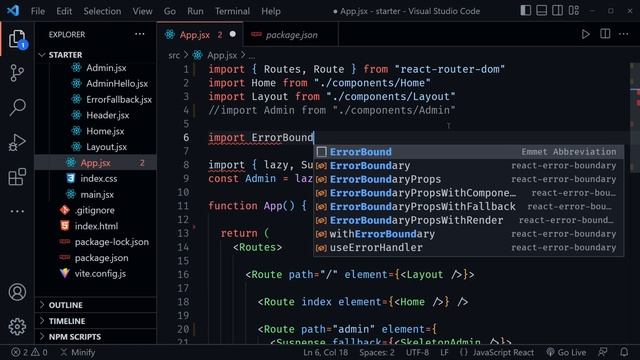Screen dimensions: 640x360
Task: Open the Edit menu
Action: (64, 11)
